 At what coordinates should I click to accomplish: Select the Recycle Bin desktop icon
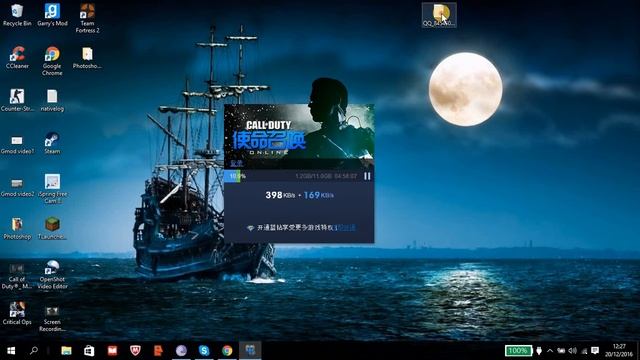click(17, 15)
